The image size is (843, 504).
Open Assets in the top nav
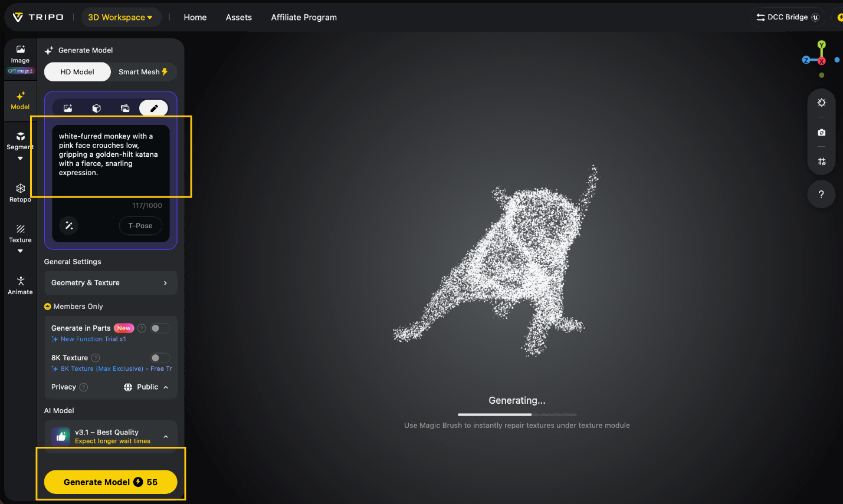point(239,17)
